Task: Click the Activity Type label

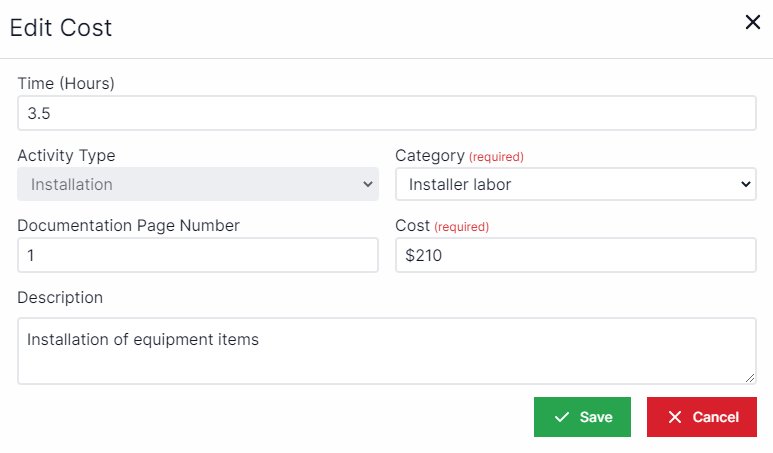Action: click(66, 155)
